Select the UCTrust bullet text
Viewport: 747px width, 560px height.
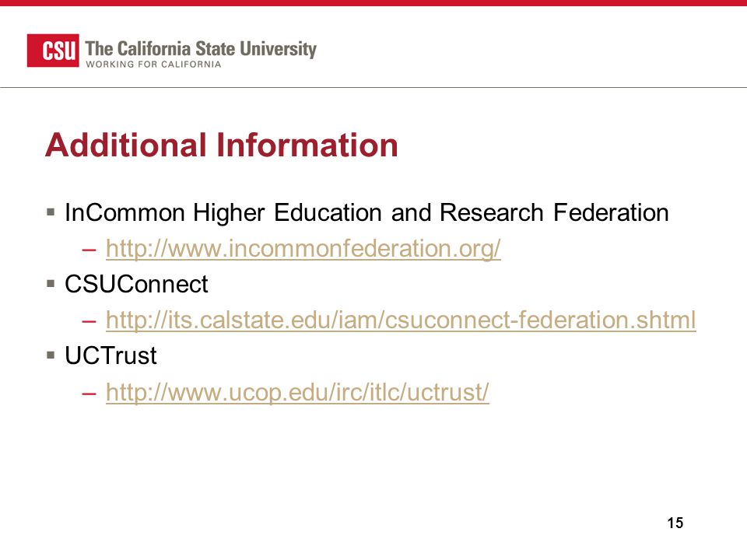pyautogui.click(x=110, y=355)
